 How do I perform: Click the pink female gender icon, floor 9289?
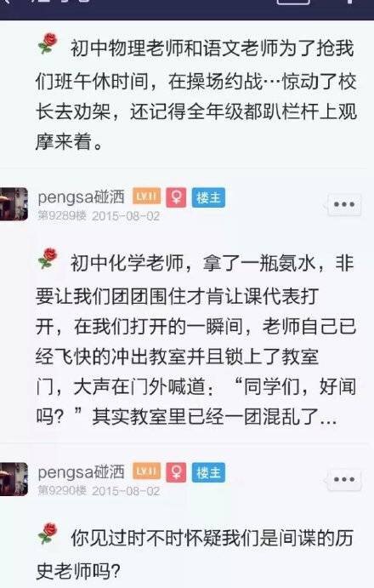(177, 197)
